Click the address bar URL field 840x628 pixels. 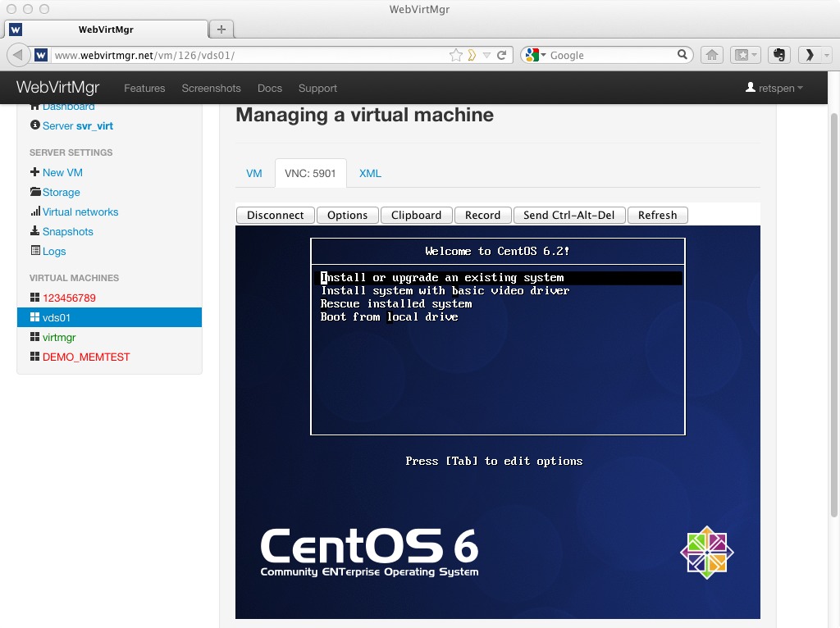246,55
